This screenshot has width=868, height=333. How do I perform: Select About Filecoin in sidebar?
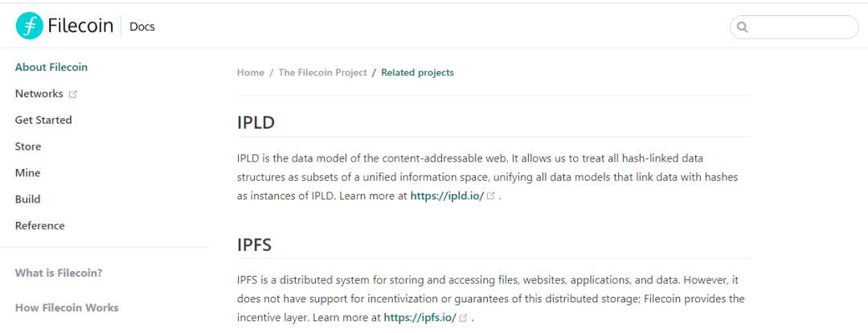click(51, 68)
